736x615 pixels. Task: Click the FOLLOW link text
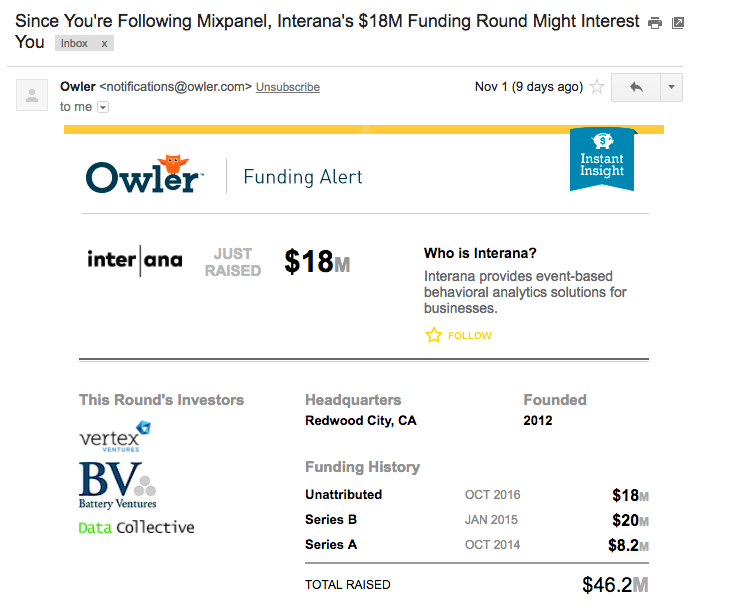tap(469, 336)
